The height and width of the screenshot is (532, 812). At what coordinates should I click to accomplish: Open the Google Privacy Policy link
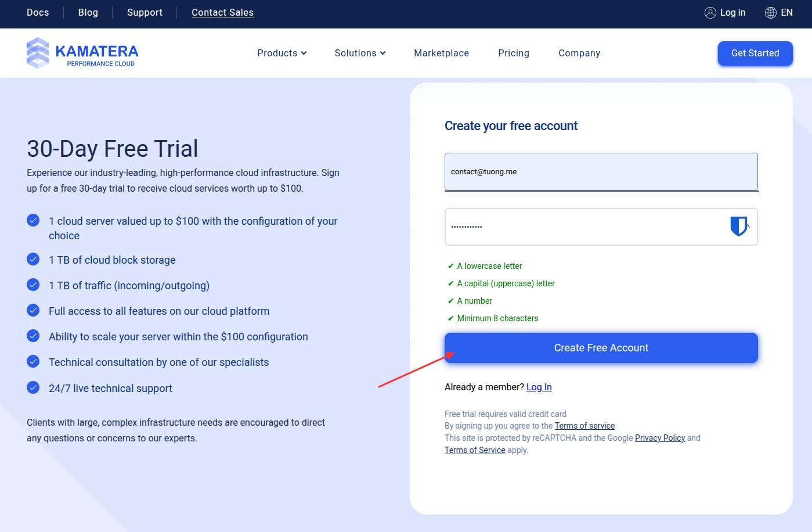[660, 438]
